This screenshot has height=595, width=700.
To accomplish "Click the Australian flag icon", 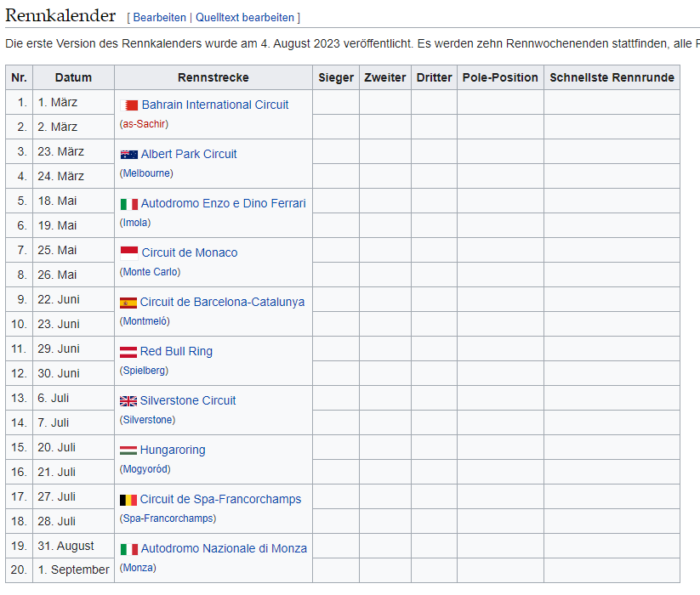I will pos(128,155).
